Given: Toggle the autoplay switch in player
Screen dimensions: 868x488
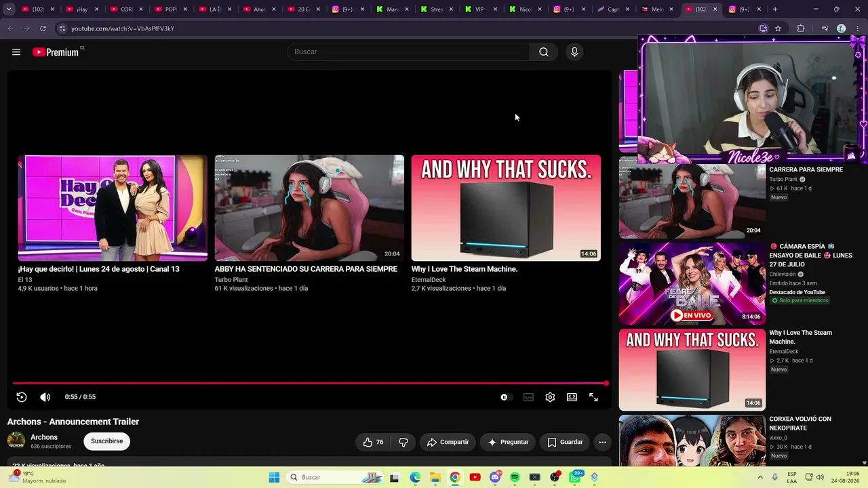Looking at the screenshot, I should pyautogui.click(x=507, y=397).
